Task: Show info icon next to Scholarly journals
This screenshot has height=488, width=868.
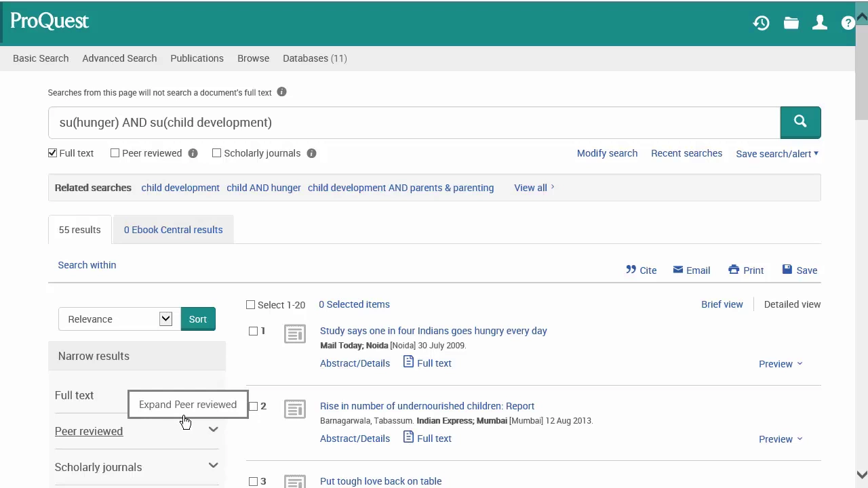Action: [311, 153]
